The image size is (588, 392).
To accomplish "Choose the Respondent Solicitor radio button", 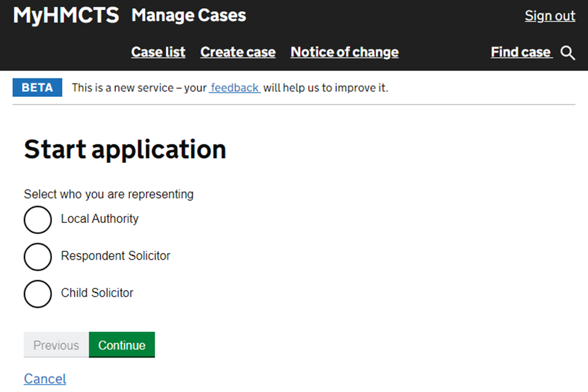I will coord(37,257).
